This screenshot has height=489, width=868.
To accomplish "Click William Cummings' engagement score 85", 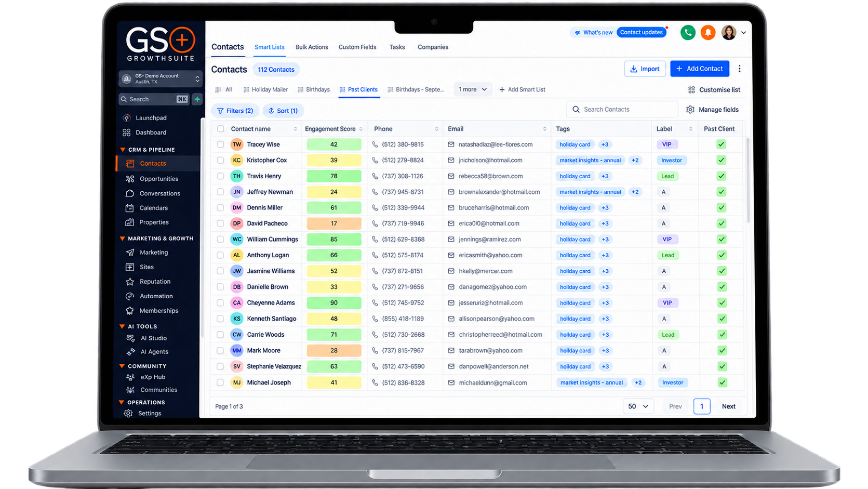I will (x=334, y=239).
